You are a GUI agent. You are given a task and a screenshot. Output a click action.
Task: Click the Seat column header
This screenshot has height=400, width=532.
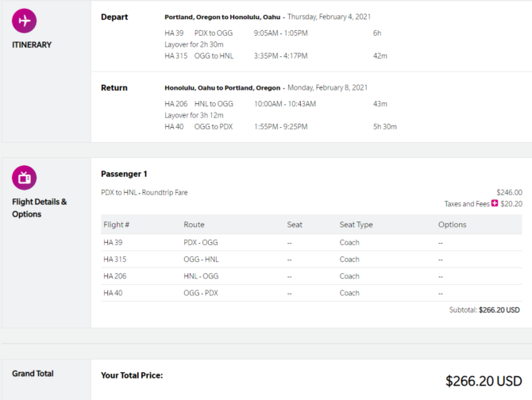[x=295, y=225]
